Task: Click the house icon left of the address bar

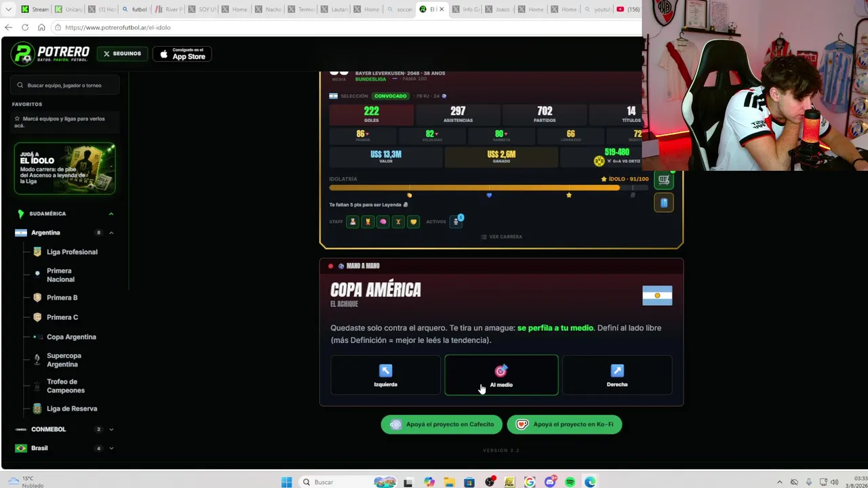Action: 41,27
